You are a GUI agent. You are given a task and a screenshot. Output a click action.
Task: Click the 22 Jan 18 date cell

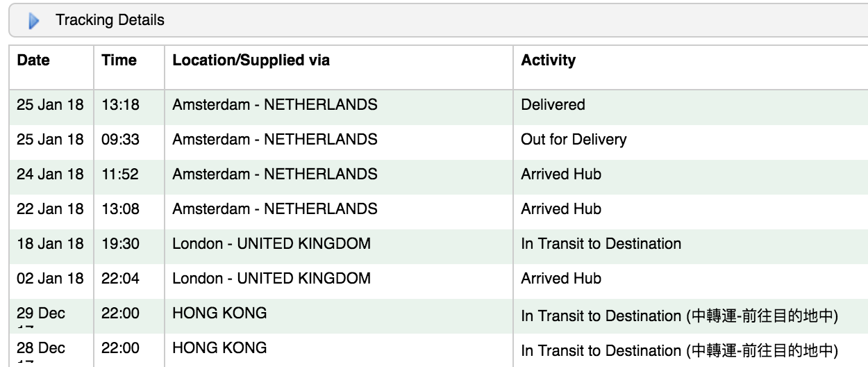click(50, 209)
